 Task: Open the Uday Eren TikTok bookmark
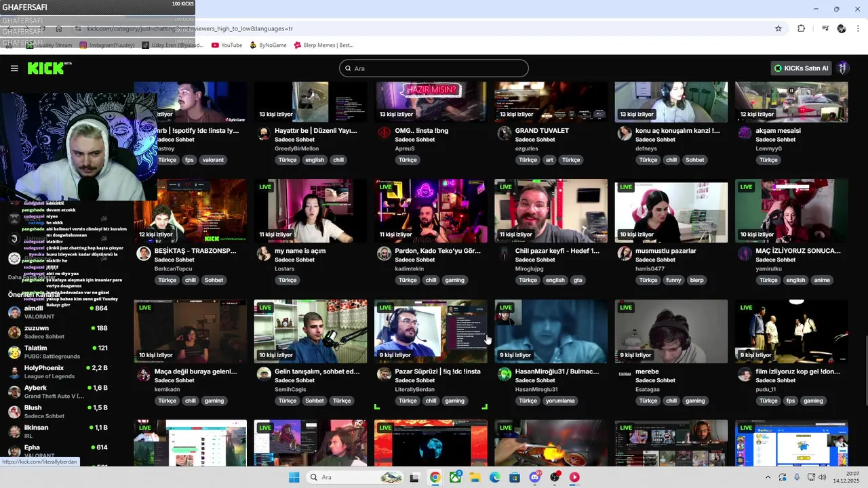click(x=172, y=45)
